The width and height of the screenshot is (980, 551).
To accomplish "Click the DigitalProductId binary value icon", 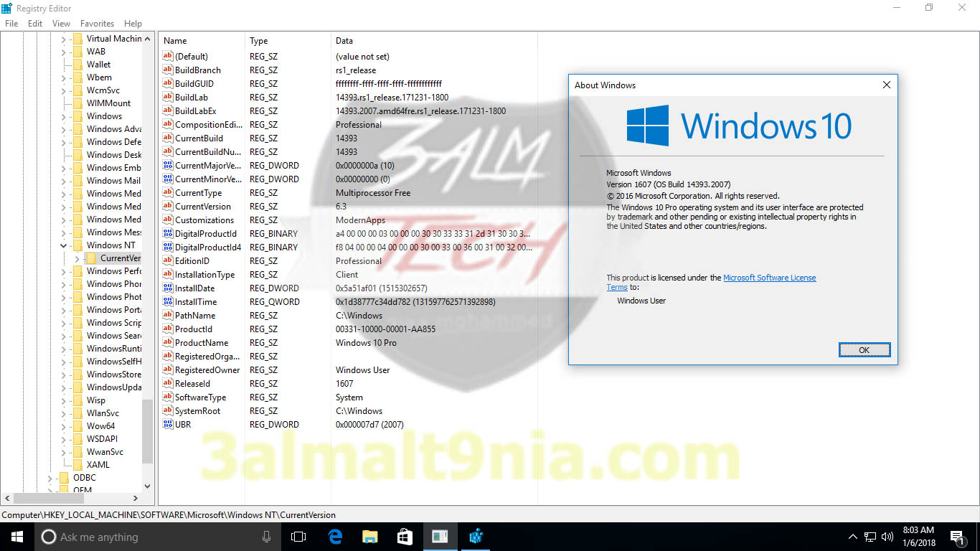I will click(168, 234).
